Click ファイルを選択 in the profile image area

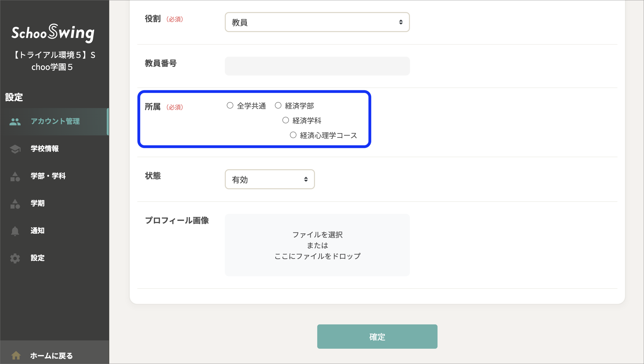[317, 235]
